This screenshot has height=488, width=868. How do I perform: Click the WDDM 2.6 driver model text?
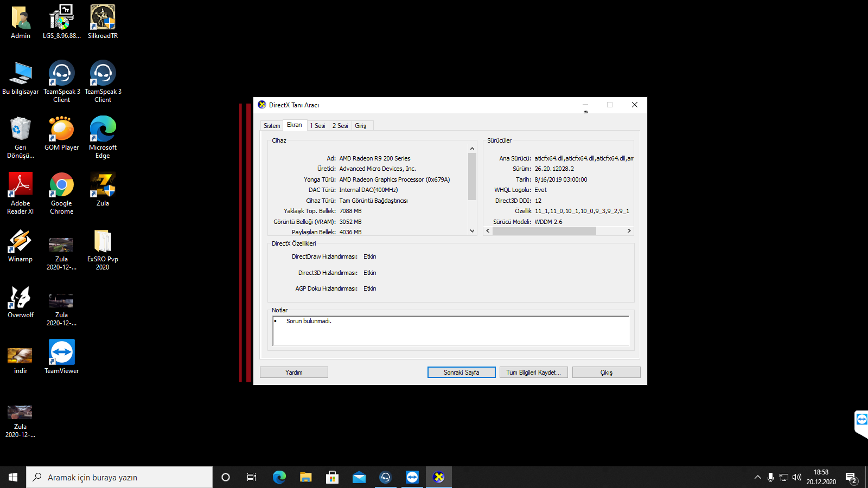coord(548,222)
